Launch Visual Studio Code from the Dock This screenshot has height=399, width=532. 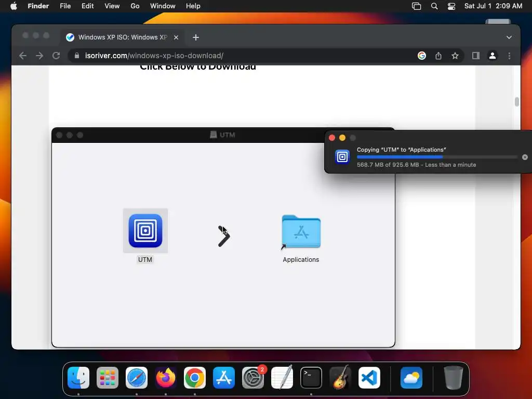[x=369, y=378]
